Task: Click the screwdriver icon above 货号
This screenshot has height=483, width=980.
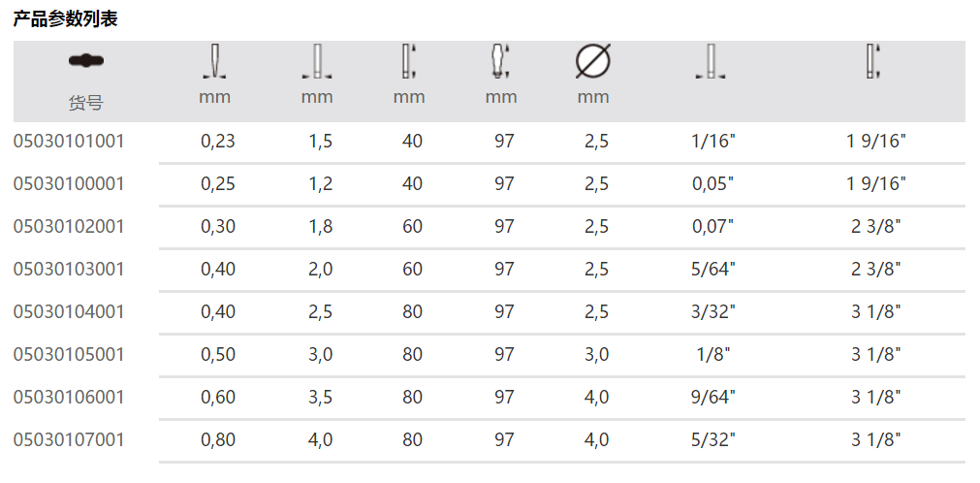Action: (86, 61)
